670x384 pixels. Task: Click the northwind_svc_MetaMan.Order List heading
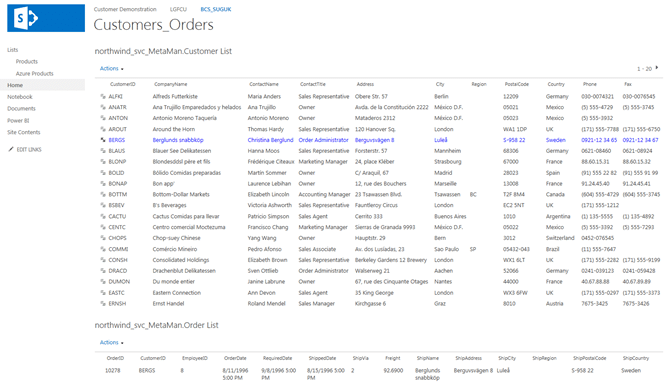coord(156,325)
